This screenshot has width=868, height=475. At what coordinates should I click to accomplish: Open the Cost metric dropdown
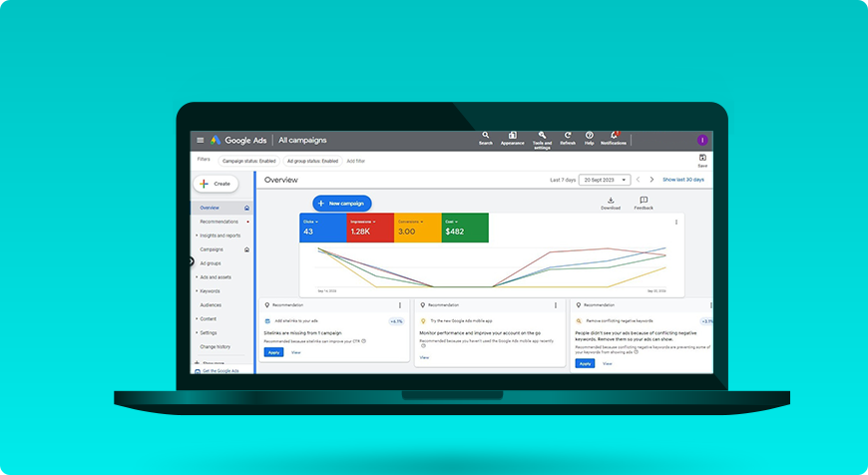click(451, 222)
